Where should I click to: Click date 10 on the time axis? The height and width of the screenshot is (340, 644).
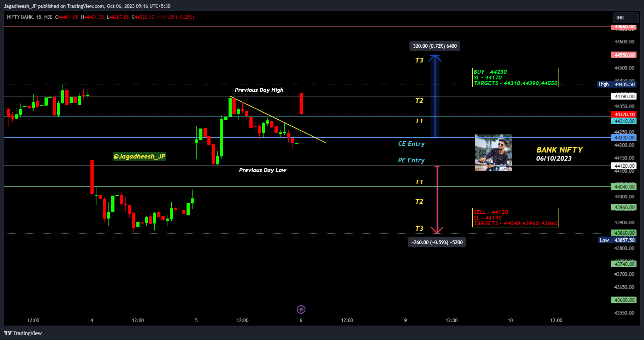(510, 320)
